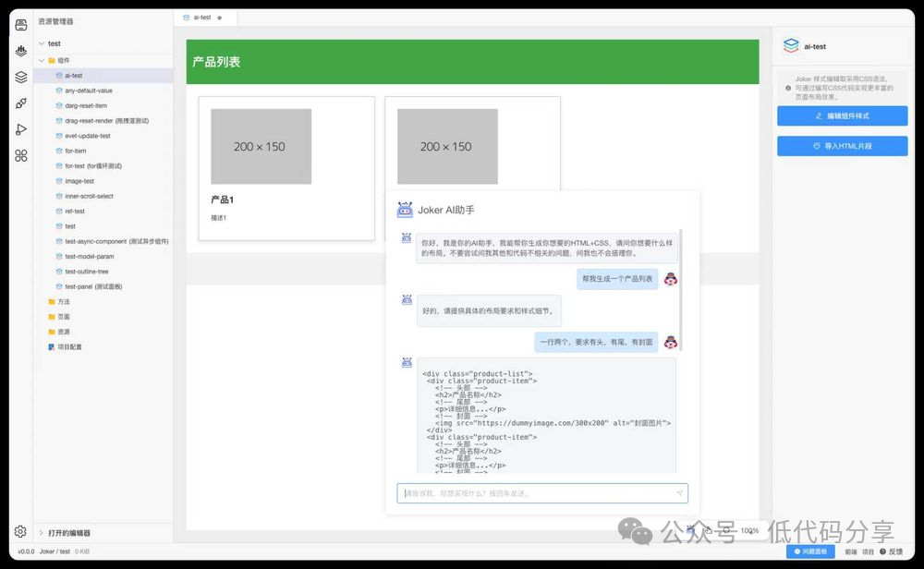Screen dimensions: 924x569
Task: Click the 反馈 feedback link
Action: coord(895,552)
